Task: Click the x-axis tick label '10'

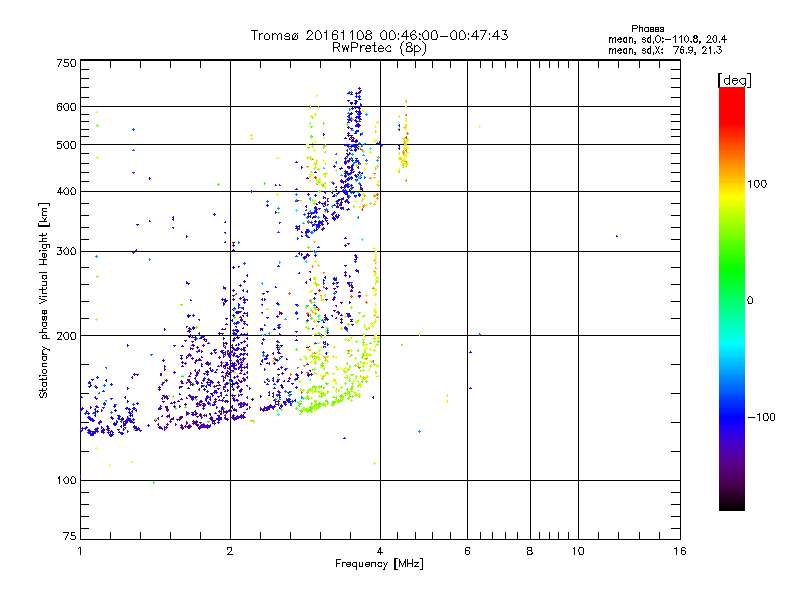Action: [x=578, y=551]
